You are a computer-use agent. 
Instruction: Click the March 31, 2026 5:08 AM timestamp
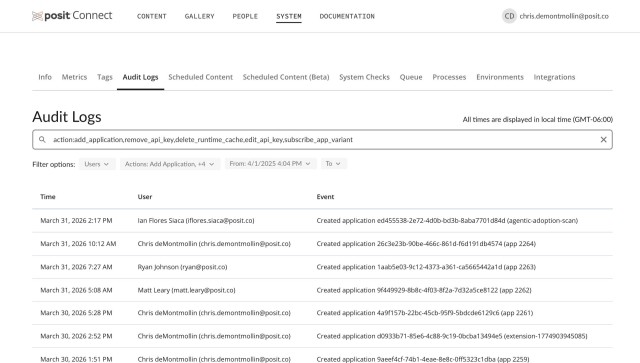coord(76,290)
